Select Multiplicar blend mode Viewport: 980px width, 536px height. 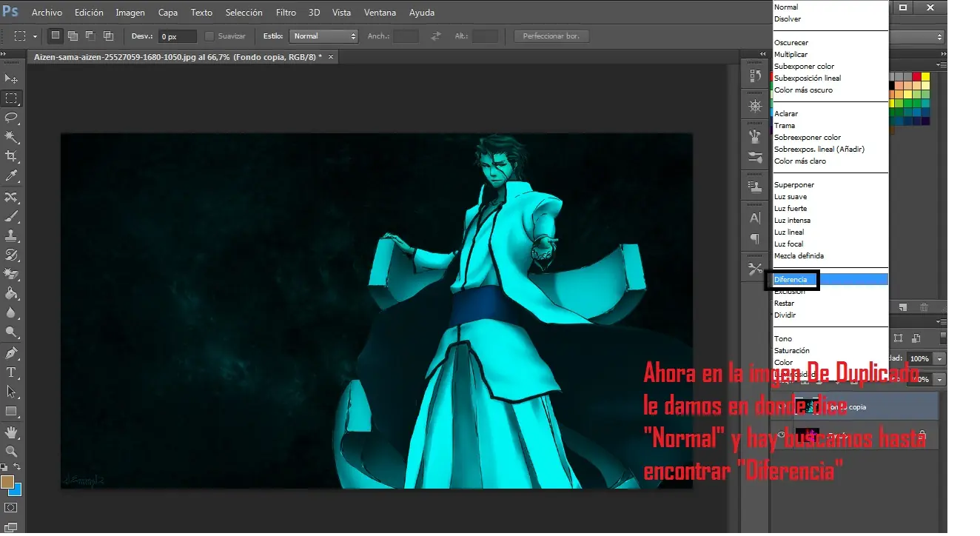point(830,54)
